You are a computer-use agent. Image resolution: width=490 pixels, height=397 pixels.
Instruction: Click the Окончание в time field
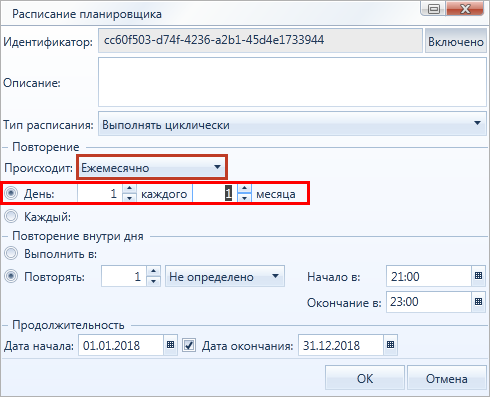click(429, 302)
